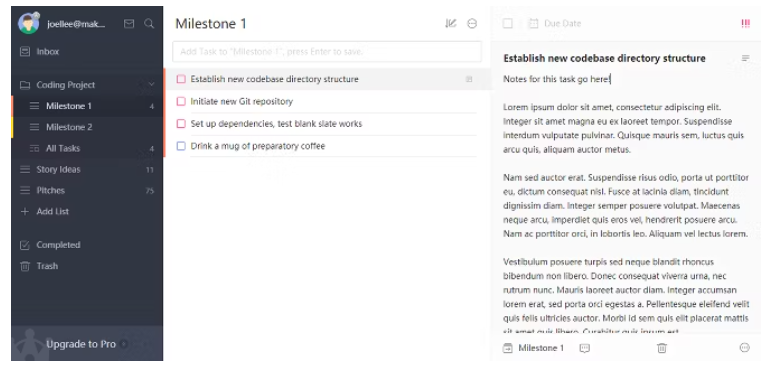Image resolution: width=775 pixels, height=372 pixels.
Task: Click the plus icon beside Add List
Action: click(25, 211)
